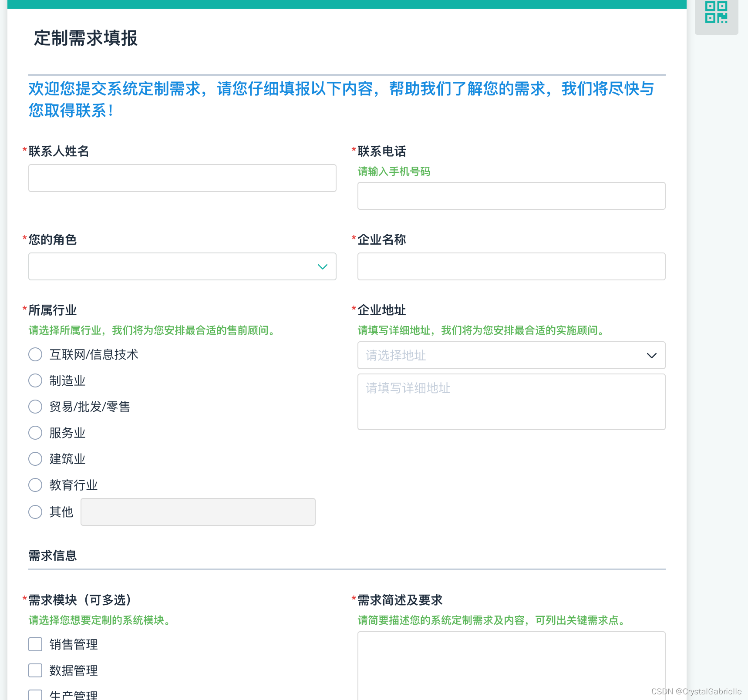Select 教育行业 industry option
The width and height of the screenshot is (748, 700).
tap(35, 485)
